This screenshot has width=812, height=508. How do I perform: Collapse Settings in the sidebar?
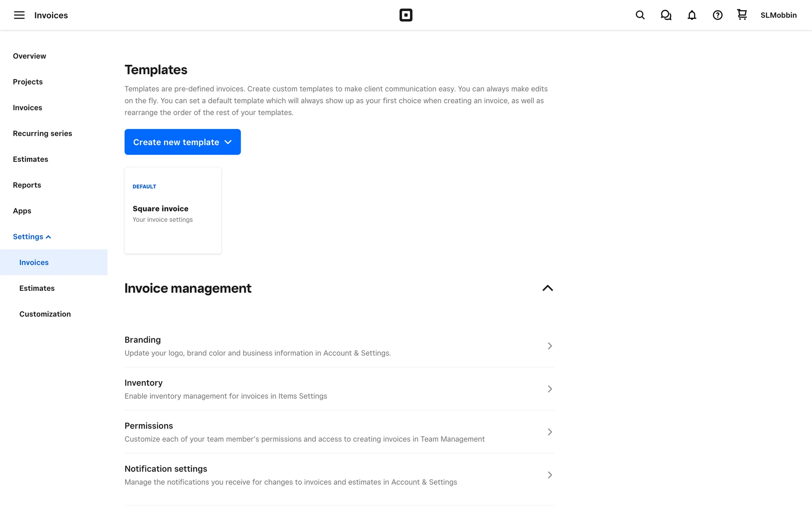[32, 237]
